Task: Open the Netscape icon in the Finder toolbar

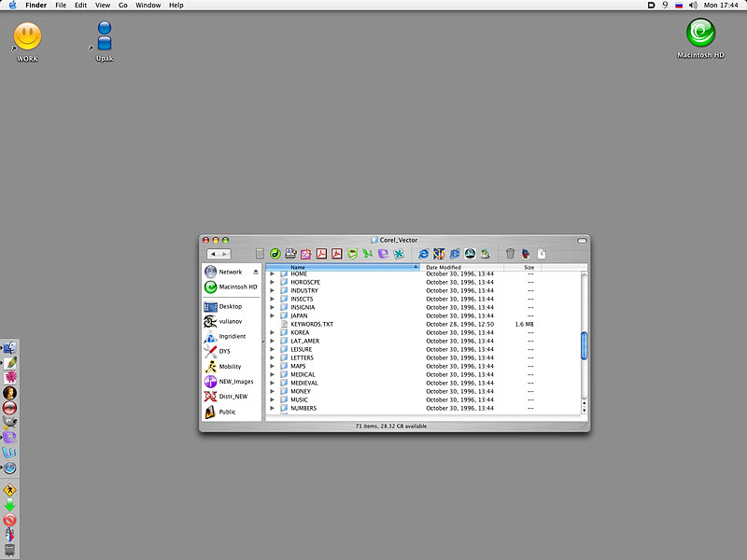Action: 471,254
